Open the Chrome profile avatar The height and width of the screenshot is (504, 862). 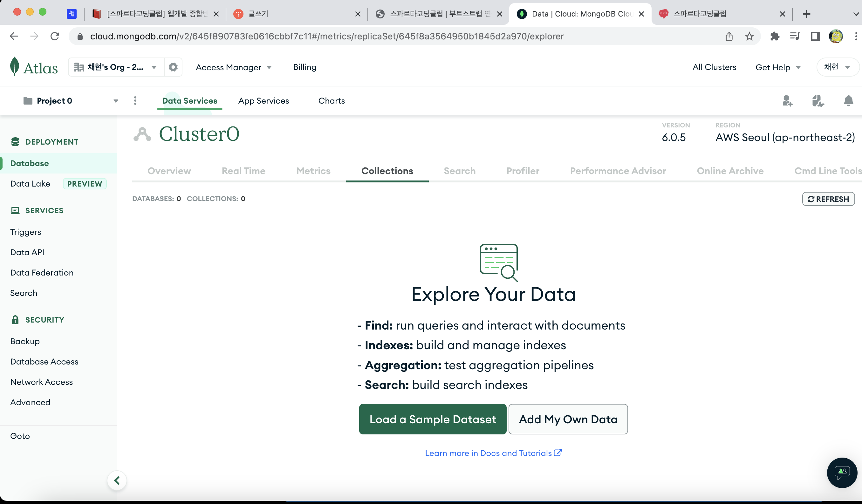pos(836,36)
